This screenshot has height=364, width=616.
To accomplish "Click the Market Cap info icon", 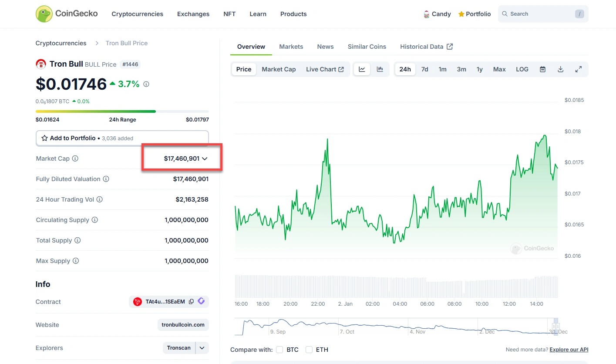I will (x=75, y=158).
